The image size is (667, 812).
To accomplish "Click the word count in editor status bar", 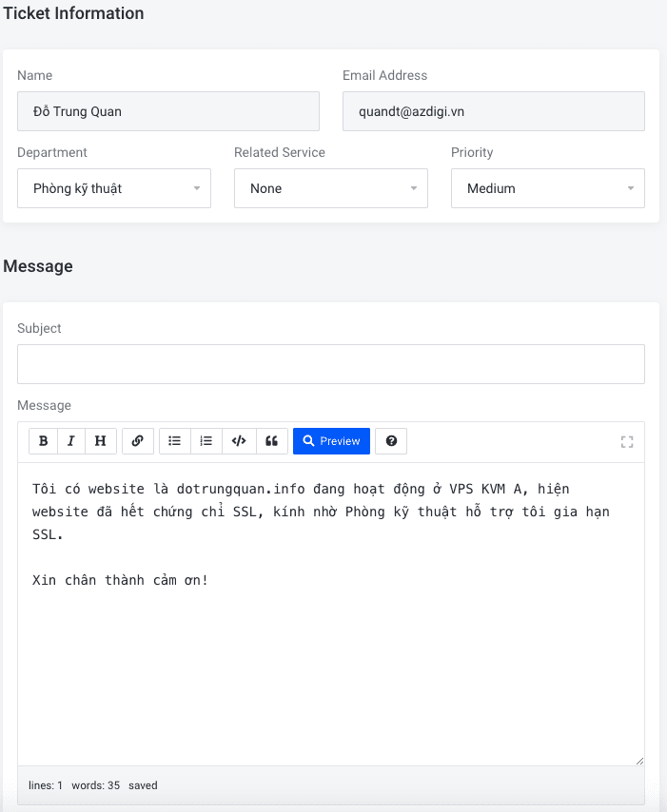I will pos(95,785).
